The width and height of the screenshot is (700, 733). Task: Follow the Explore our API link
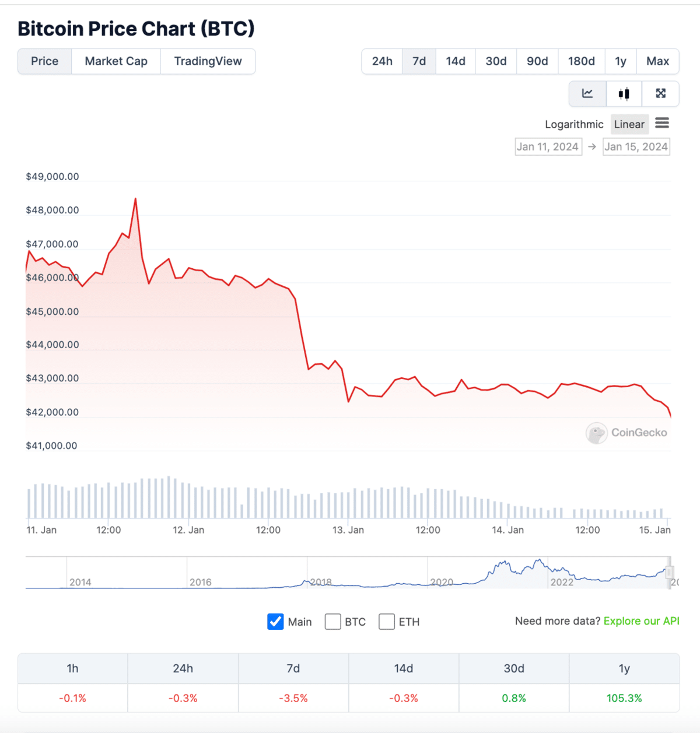pos(640,621)
